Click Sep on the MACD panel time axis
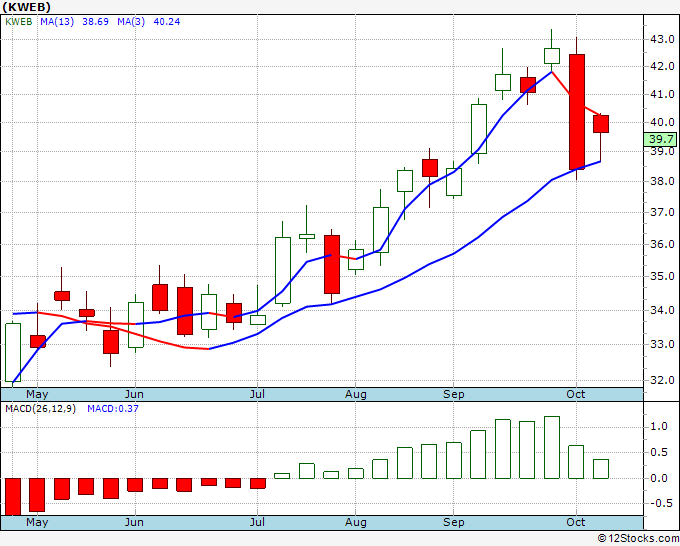 click(x=454, y=522)
